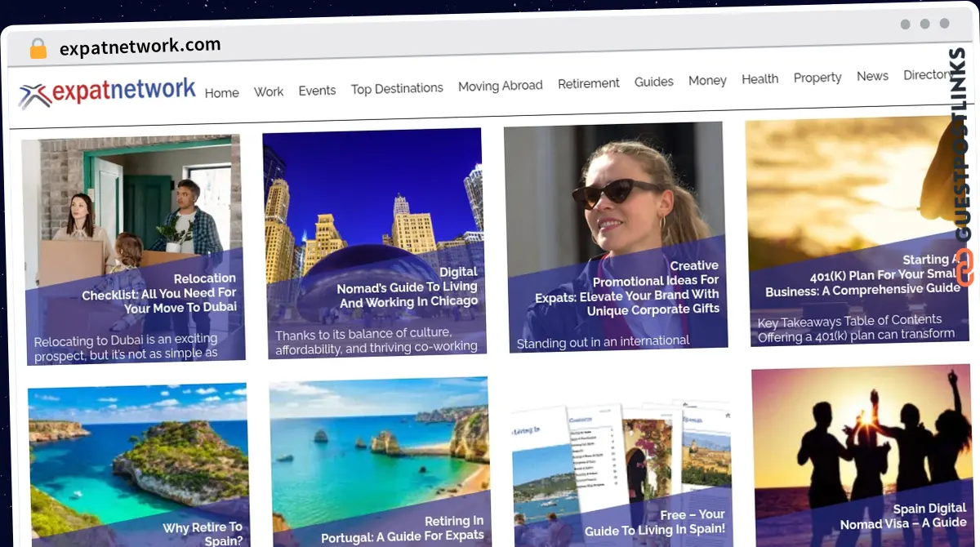The height and width of the screenshot is (547, 980).
Task: Select Moving Abroad in navigation
Action: pyautogui.click(x=500, y=85)
